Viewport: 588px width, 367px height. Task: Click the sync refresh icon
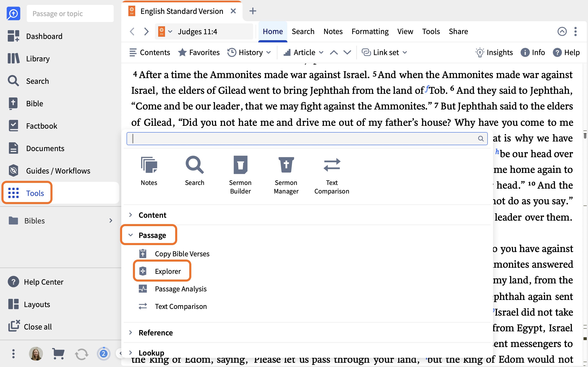pyautogui.click(x=81, y=354)
